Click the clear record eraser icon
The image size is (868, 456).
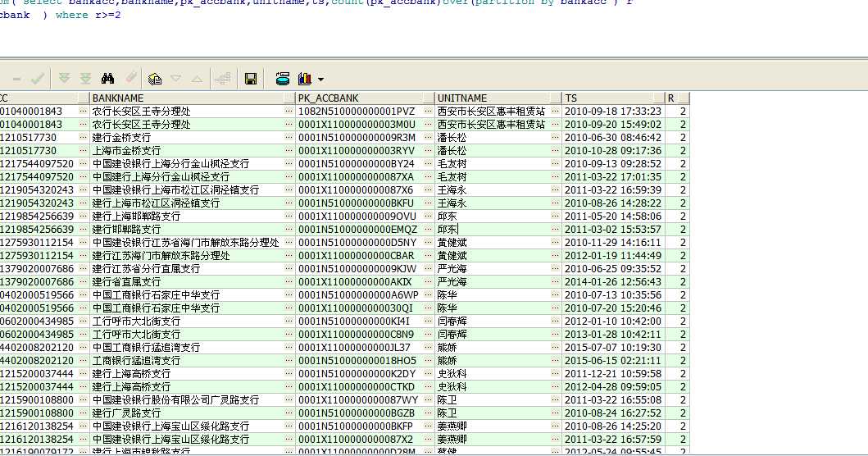coord(131,79)
